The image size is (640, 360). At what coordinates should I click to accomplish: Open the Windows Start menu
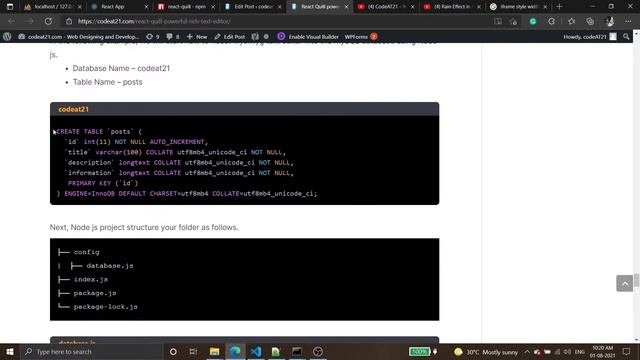pos(10,351)
